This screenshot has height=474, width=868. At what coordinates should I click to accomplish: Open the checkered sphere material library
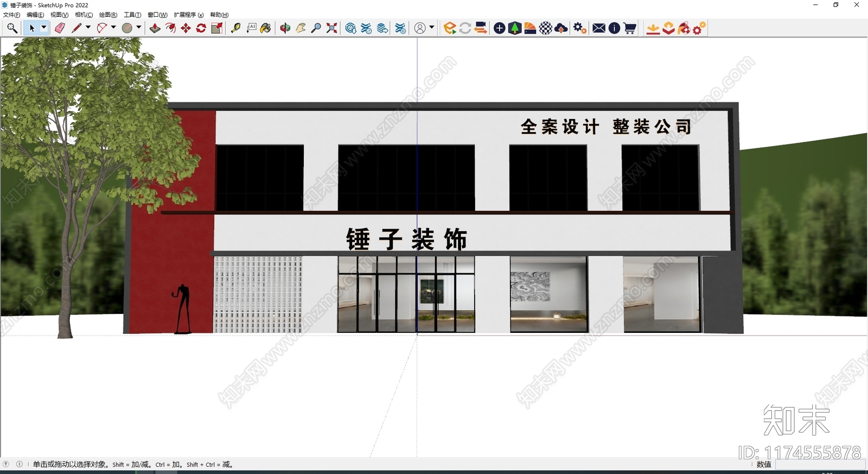546,28
